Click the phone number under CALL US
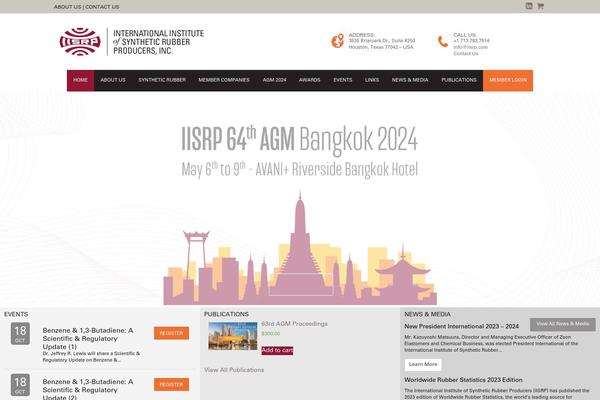This screenshot has height=400, width=600. [x=471, y=41]
